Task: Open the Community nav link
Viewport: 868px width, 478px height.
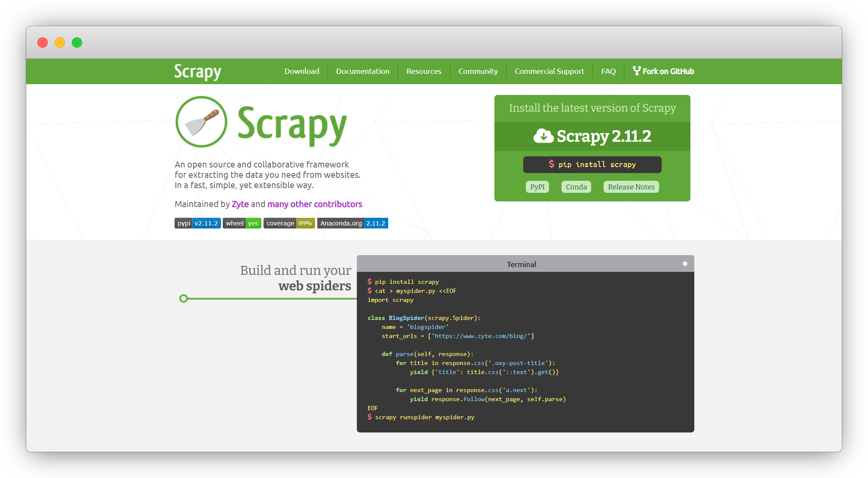Action: [x=478, y=71]
